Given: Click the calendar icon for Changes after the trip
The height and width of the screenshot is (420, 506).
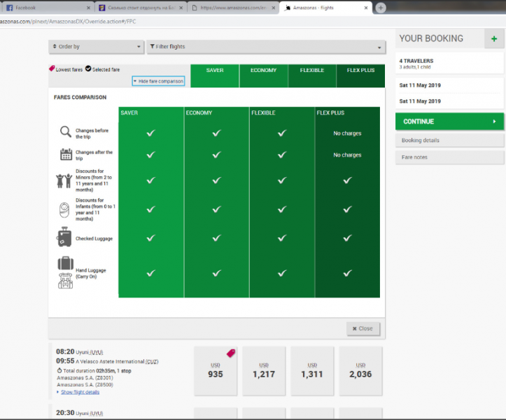Looking at the screenshot, I should pyautogui.click(x=66, y=154).
